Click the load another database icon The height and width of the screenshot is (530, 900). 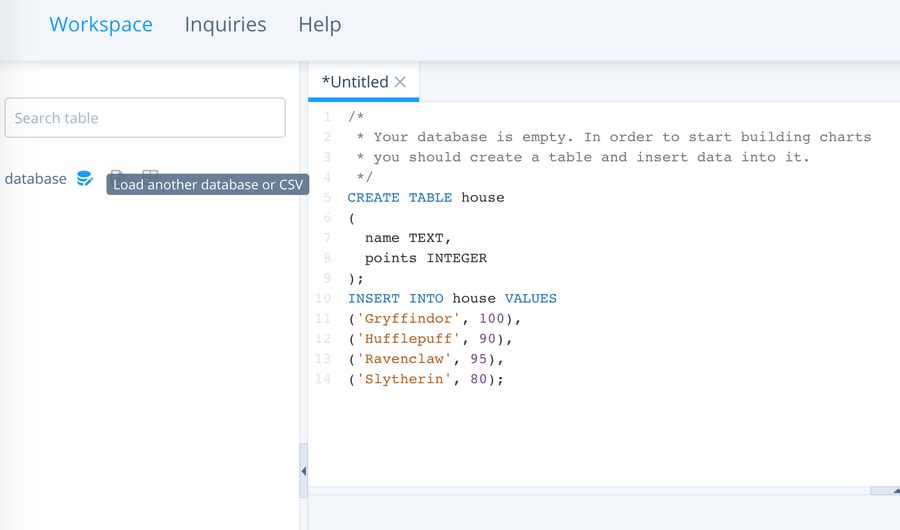85,179
